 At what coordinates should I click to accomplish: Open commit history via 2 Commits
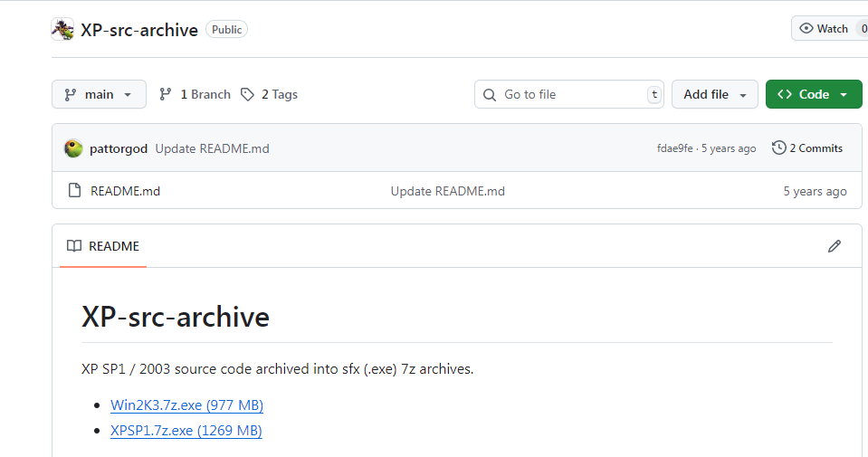point(807,148)
